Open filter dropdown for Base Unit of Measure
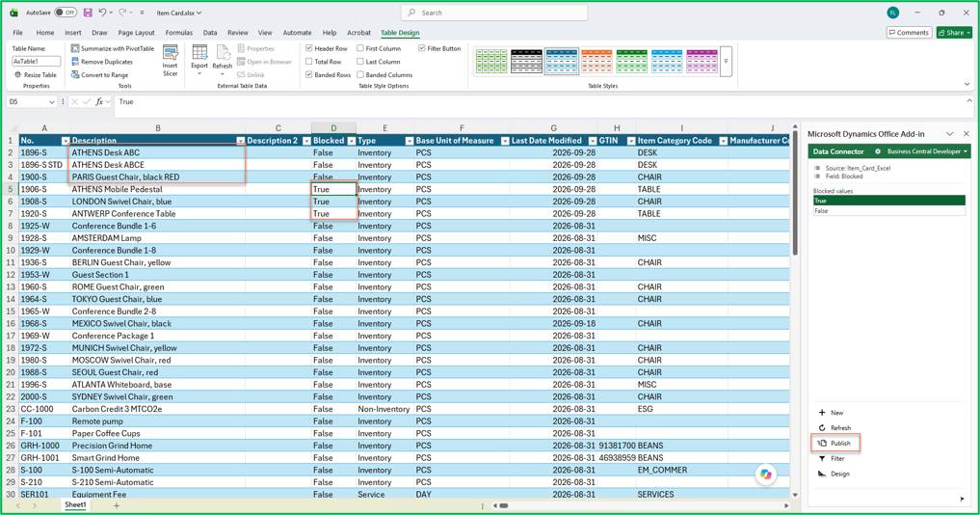 504,141
